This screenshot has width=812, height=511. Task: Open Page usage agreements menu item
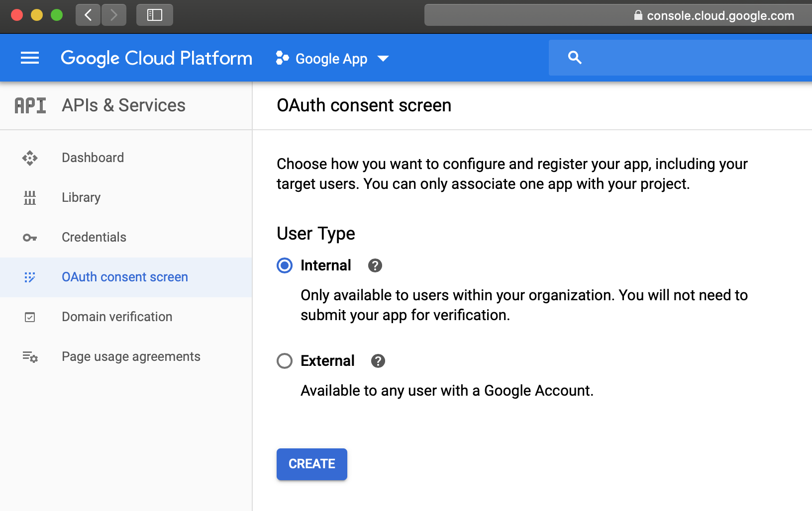coord(126,357)
